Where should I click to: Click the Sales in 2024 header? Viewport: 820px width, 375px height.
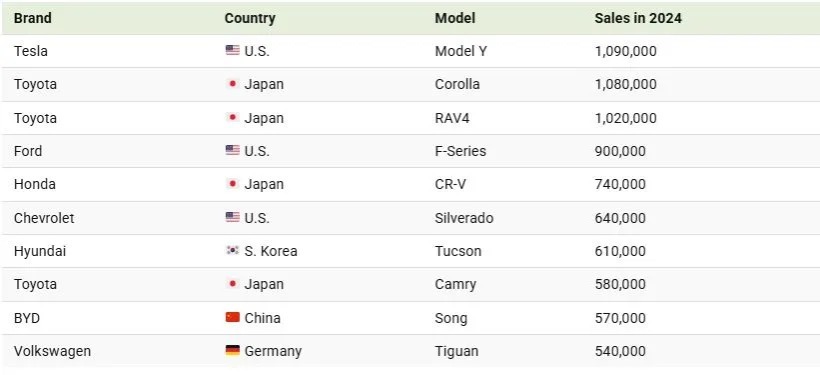[638, 18]
